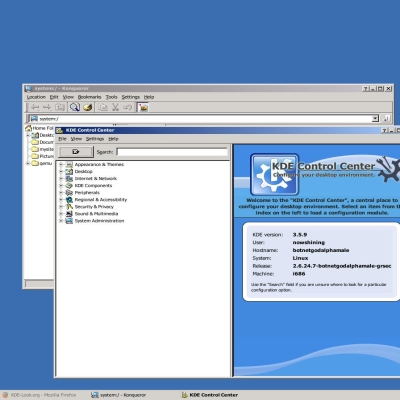Click the KDE version value 3.5.9

(300, 235)
